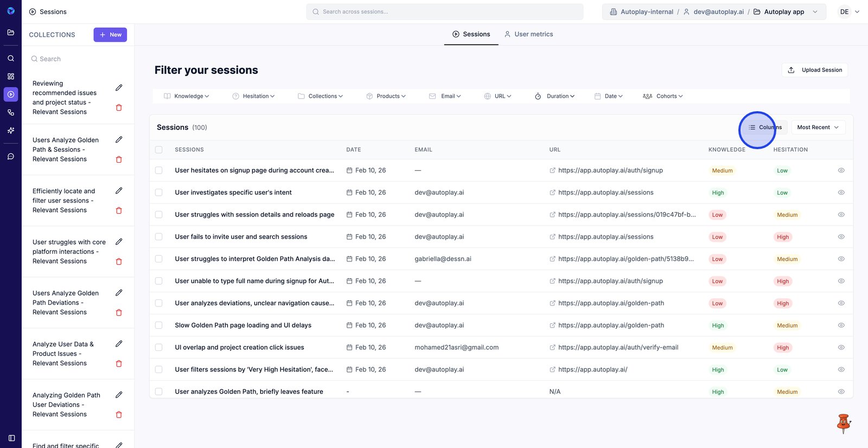Viewport: 868px width, 448px height.
Task: Click the Upload Session button
Action: 814,70
